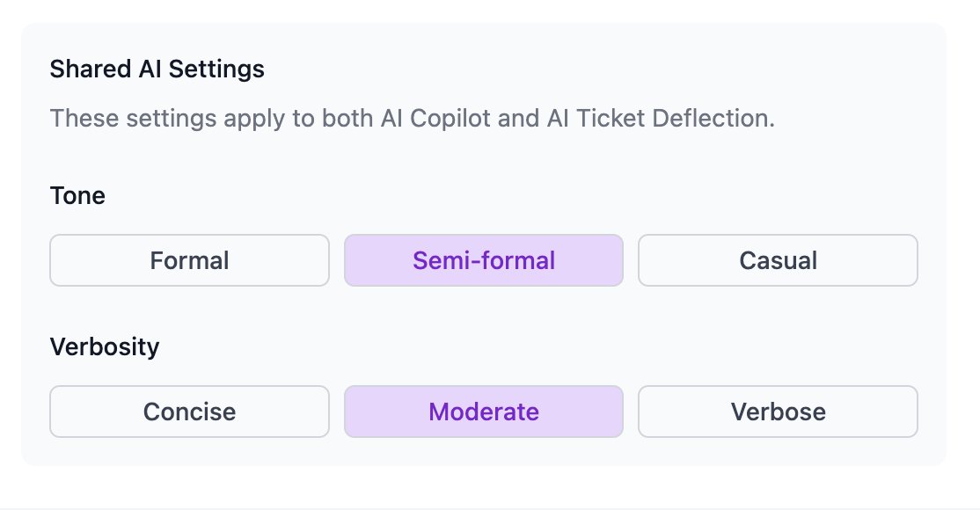Click the highlighted Moderate button
This screenshot has width=980, height=510.
483,412
